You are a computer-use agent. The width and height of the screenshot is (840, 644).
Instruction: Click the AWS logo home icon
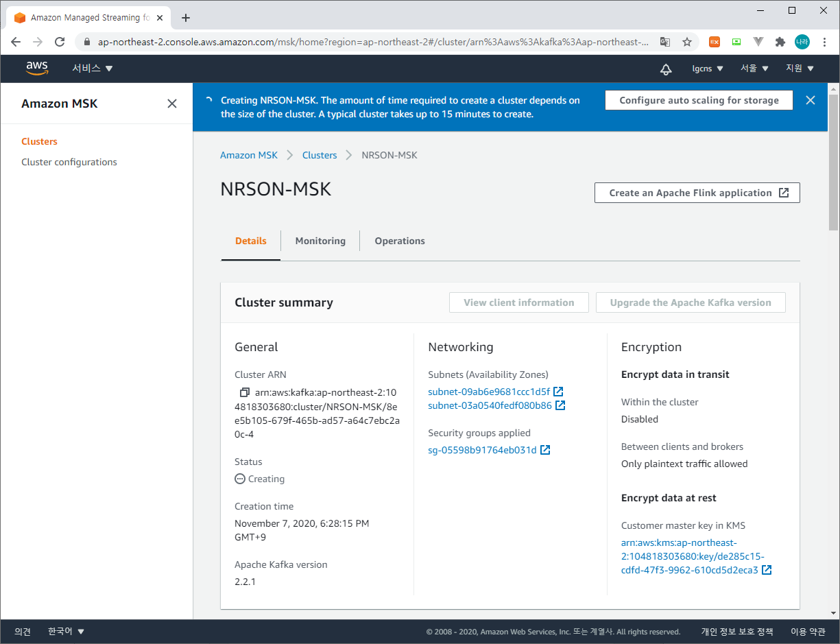37,68
